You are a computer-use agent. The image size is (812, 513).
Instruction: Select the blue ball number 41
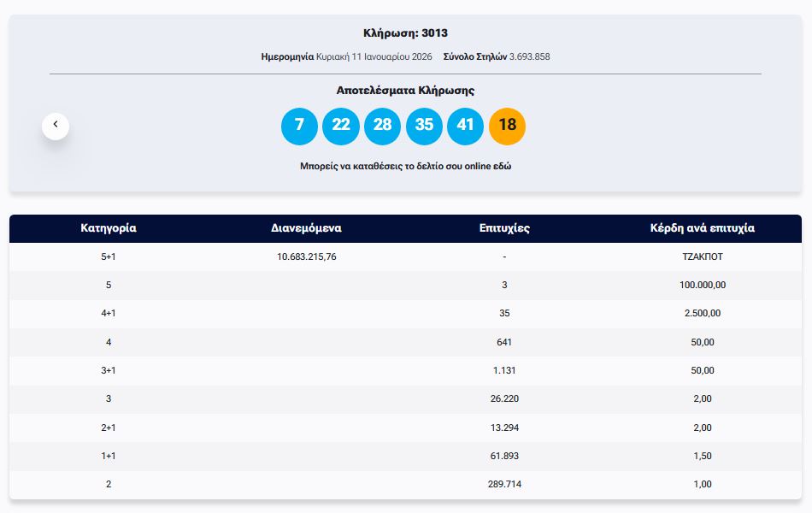tap(465, 126)
